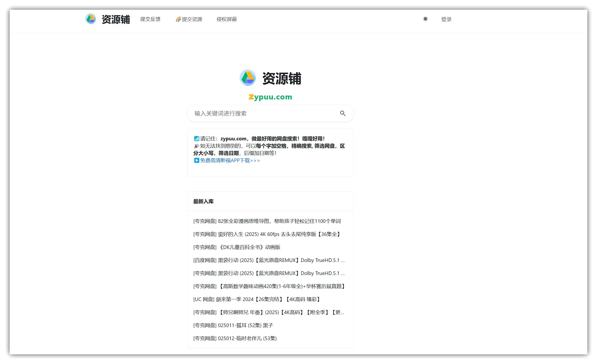The width and height of the screenshot is (597, 364).
Task: Open 82张全彩漫画思维导图 resource entry
Action: click(267, 221)
